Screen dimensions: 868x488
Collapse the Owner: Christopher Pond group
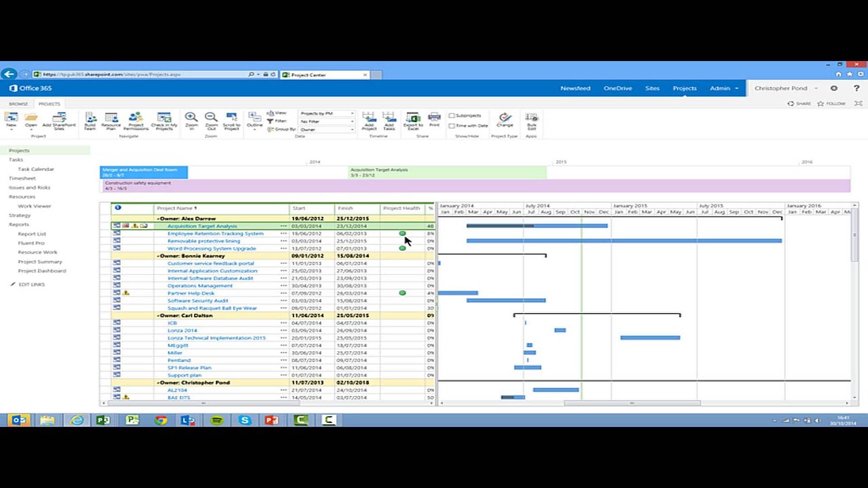pyautogui.click(x=158, y=383)
